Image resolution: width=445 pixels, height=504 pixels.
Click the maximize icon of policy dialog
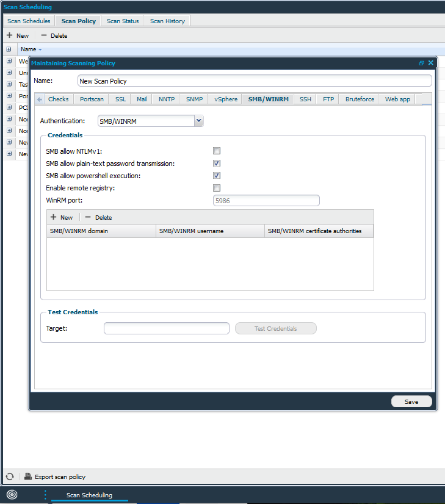coord(421,63)
